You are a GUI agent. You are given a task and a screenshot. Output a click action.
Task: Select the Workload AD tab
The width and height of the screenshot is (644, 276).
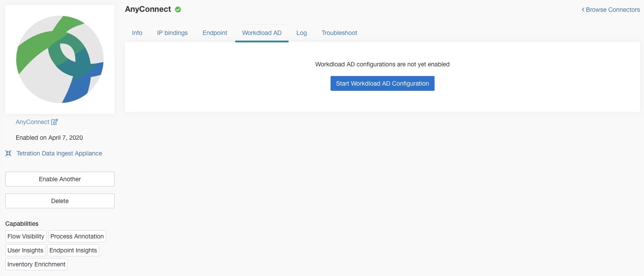(262, 33)
